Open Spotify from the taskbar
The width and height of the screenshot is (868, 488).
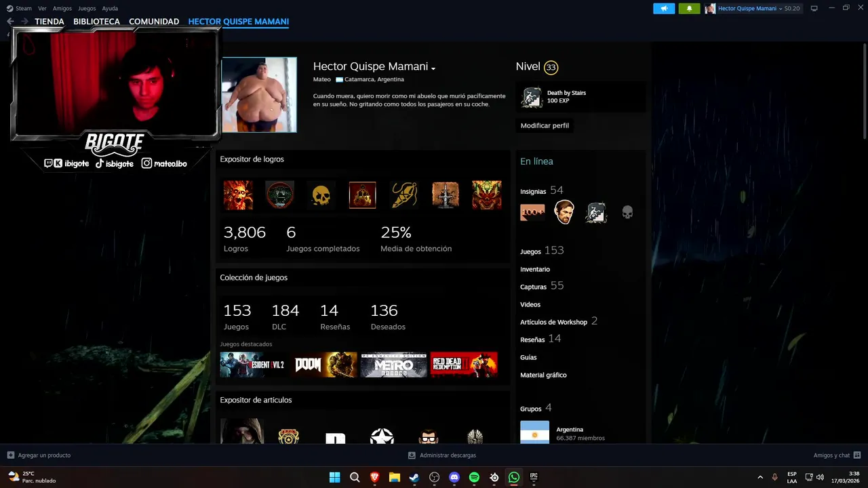pos(474,477)
